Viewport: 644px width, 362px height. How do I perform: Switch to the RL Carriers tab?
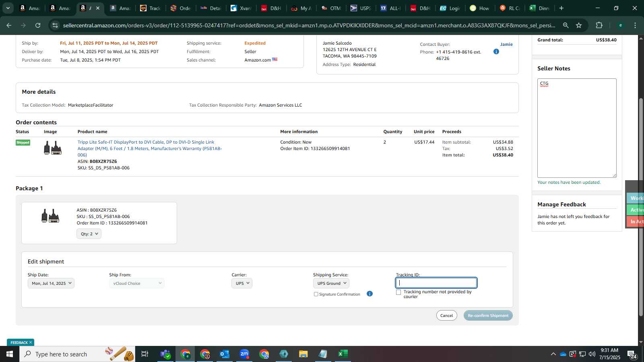[x=510, y=8]
